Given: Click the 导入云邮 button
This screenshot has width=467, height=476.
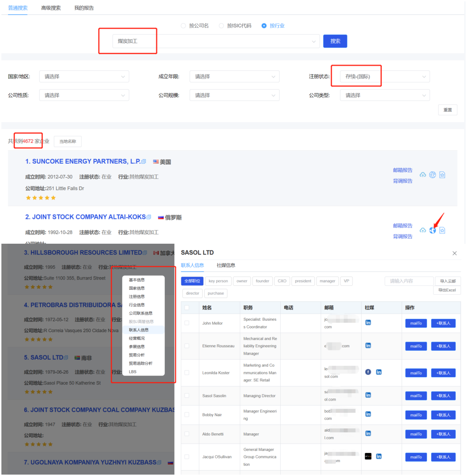Looking at the screenshot, I should tap(448, 281).
